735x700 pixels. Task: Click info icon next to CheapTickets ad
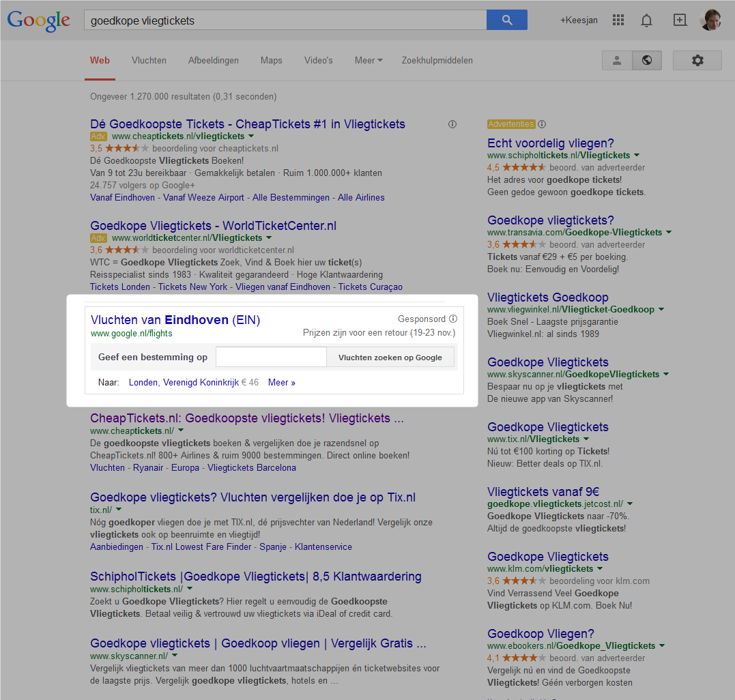click(452, 124)
